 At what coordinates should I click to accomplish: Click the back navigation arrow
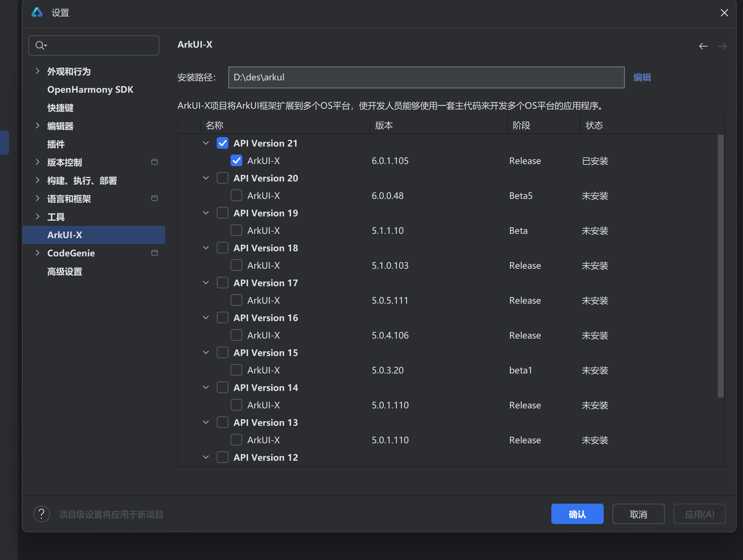703,46
